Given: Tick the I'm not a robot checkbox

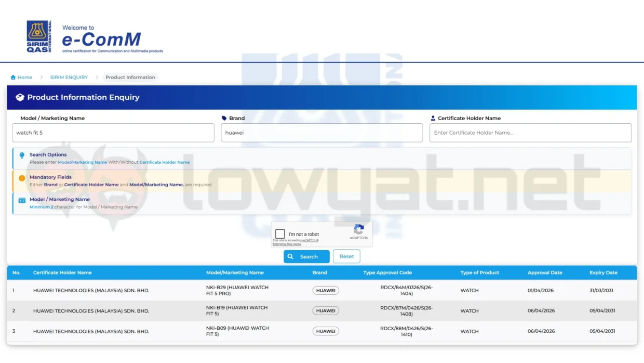Looking at the screenshot, I should pos(280,234).
